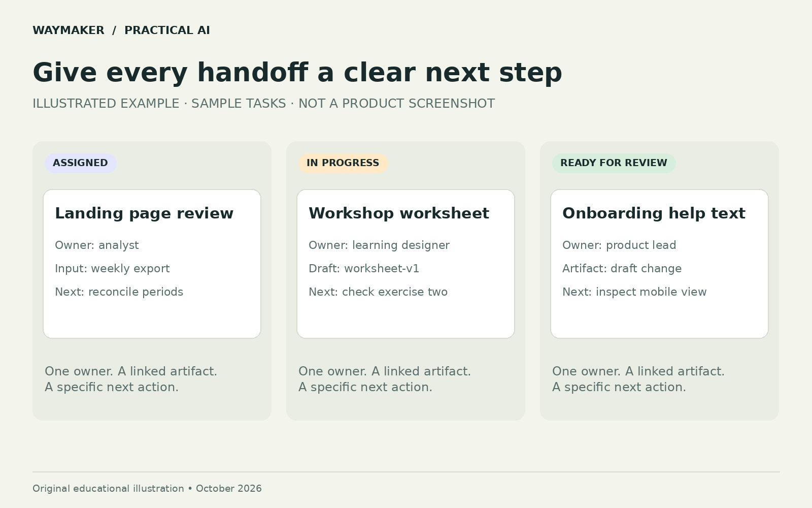Open the "Workshop worksheet" card title
This screenshot has width=812, height=508.
click(399, 213)
